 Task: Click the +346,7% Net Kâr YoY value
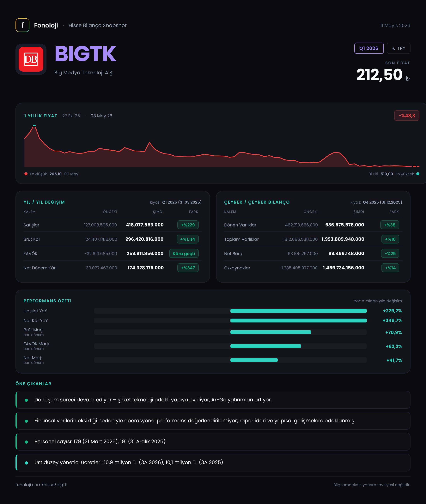[392, 321]
